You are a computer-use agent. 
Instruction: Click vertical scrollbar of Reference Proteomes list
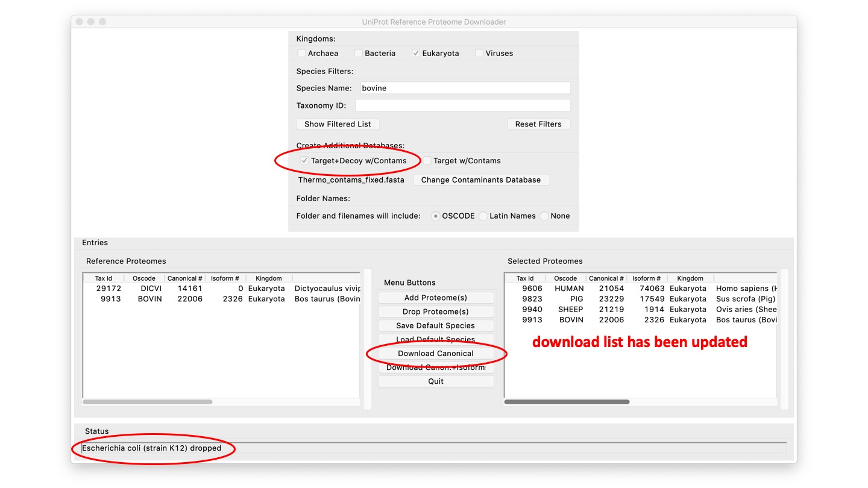click(x=368, y=339)
